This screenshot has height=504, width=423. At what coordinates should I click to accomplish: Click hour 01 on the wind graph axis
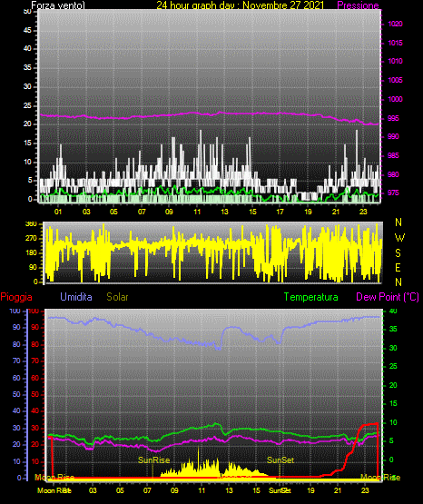pyautogui.click(x=58, y=212)
